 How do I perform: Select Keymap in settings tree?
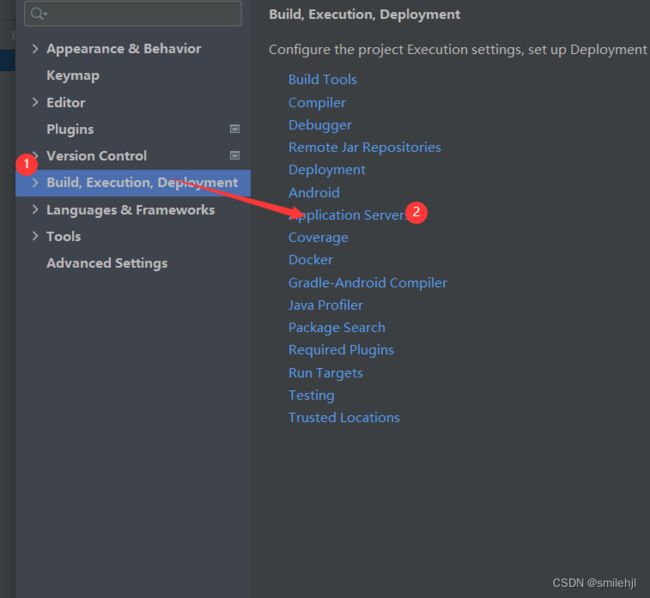pyautogui.click(x=73, y=75)
